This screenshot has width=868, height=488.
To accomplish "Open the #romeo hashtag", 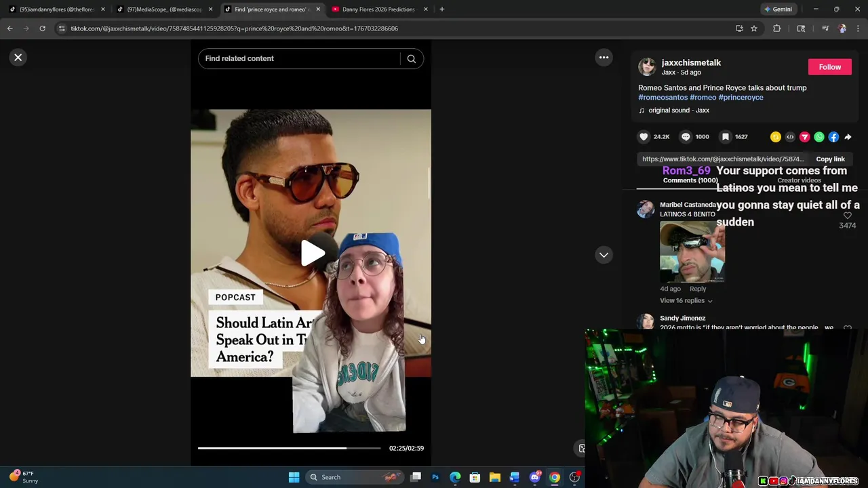I will pyautogui.click(x=703, y=97).
